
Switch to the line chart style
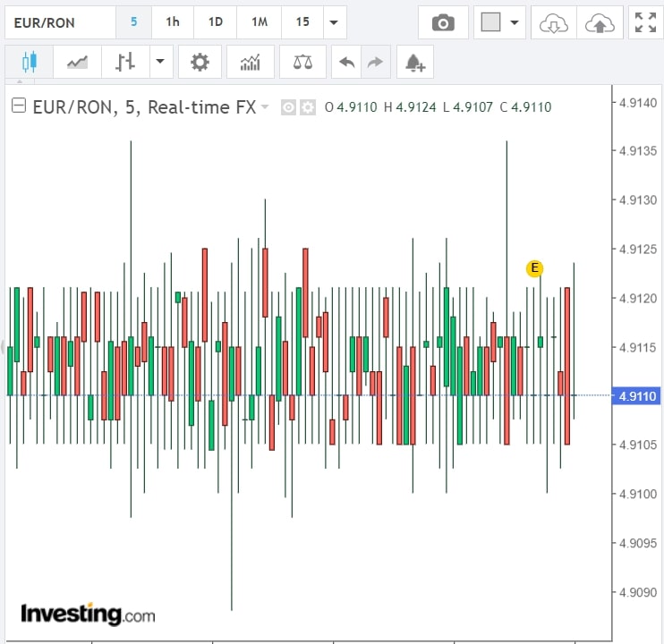coord(77,62)
